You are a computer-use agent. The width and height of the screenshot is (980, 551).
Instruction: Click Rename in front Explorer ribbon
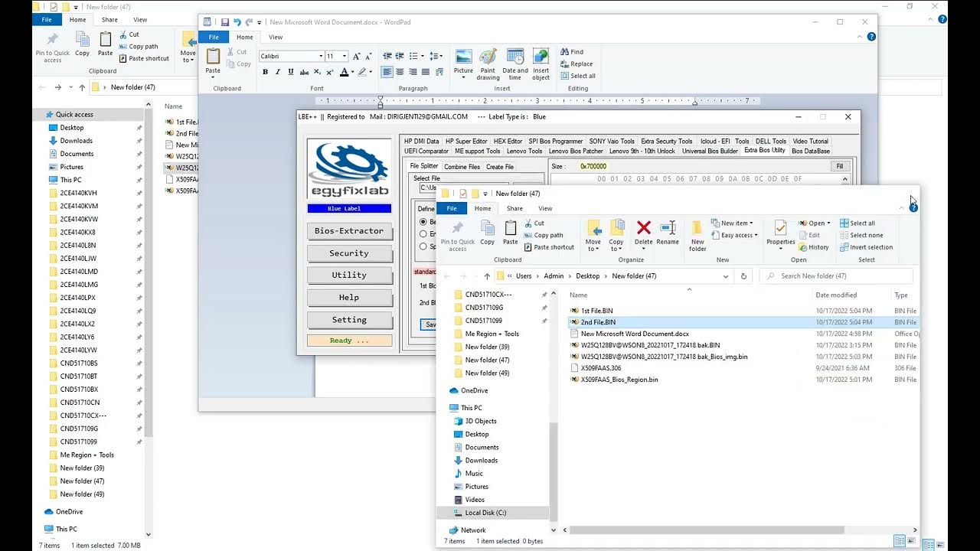pyautogui.click(x=668, y=233)
